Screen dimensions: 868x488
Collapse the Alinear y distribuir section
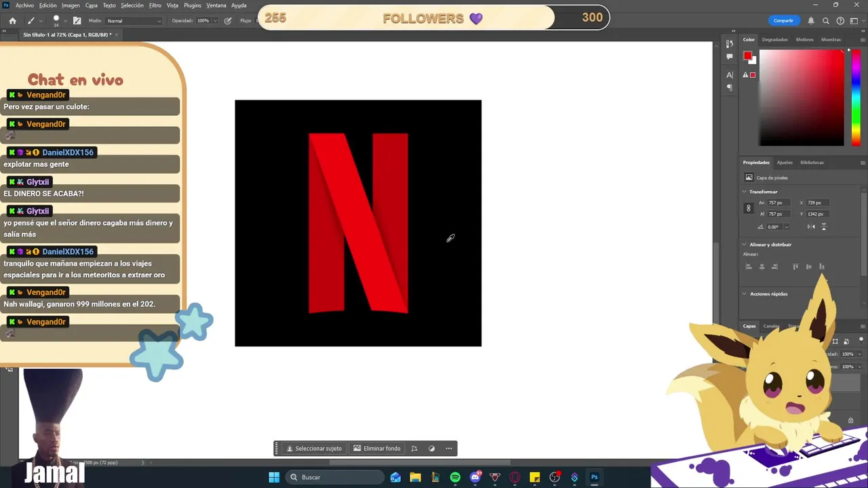click(744, 245)
